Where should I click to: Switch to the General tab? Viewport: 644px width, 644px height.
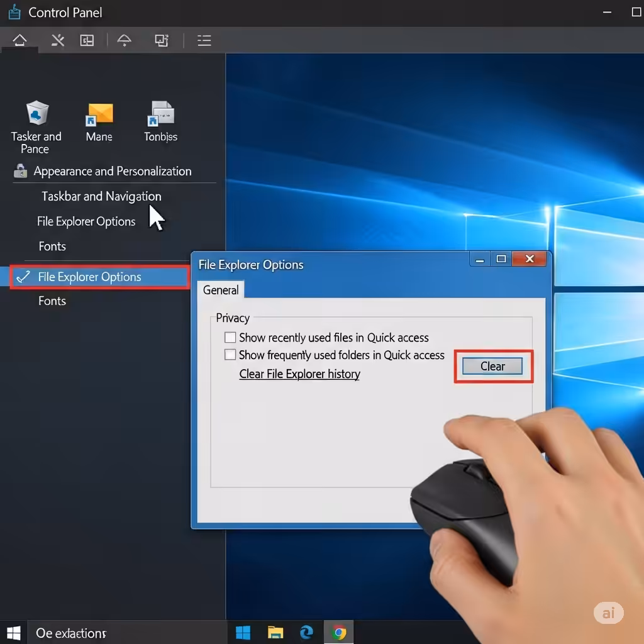[x=221, y=290]
